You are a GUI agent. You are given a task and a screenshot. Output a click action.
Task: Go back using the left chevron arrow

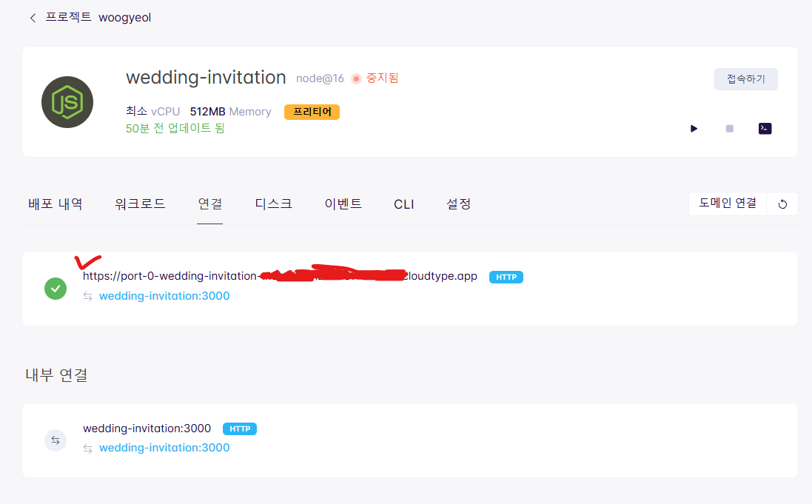coord(33,18)
